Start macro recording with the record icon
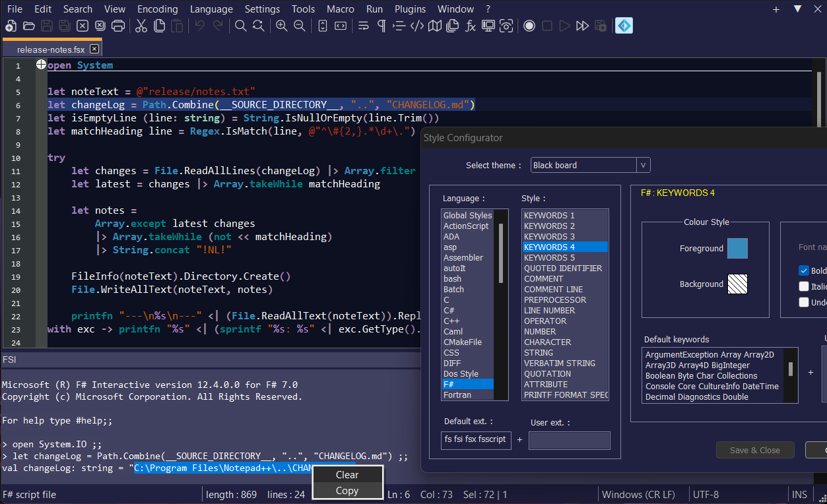 pyautogui.click(x=529, y=26)
